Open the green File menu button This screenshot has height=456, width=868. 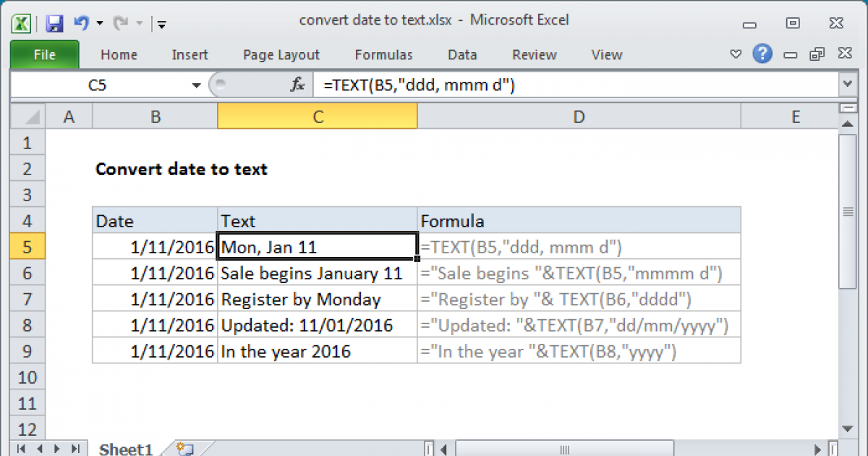44,55
